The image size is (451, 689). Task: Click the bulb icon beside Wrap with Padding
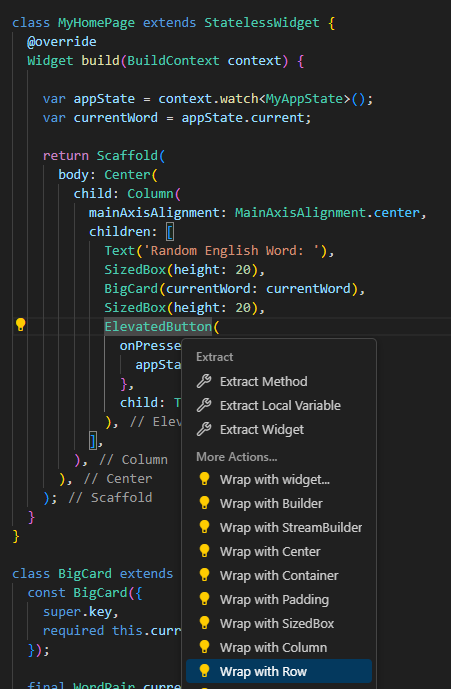coord(204,599)
